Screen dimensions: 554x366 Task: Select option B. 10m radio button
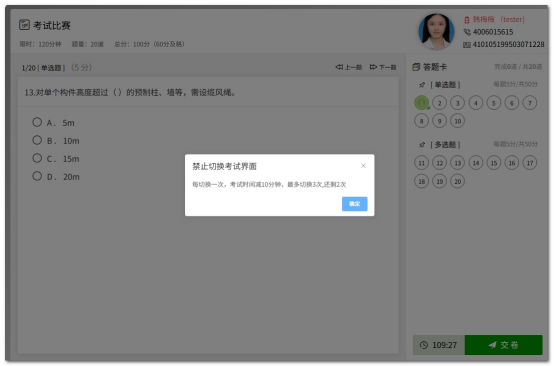37,140
